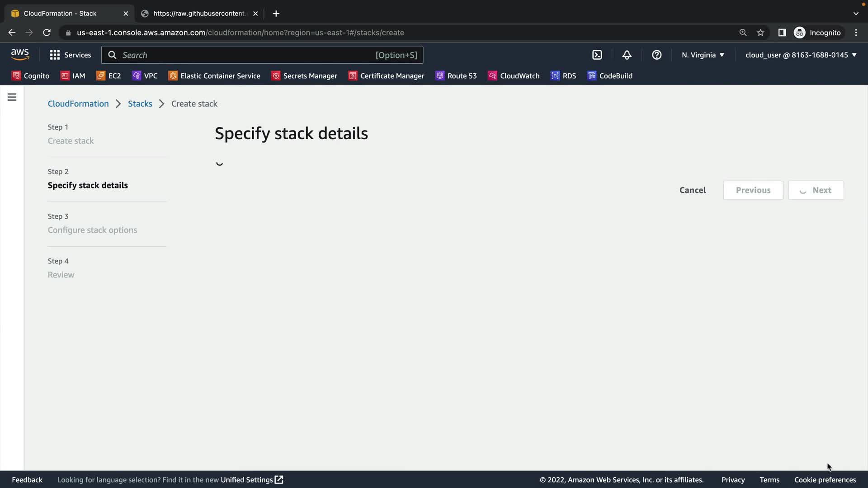Go to Stacks breadcrumb link
Image resolution: width=868 pixels, height=488 pixels.
140,103
